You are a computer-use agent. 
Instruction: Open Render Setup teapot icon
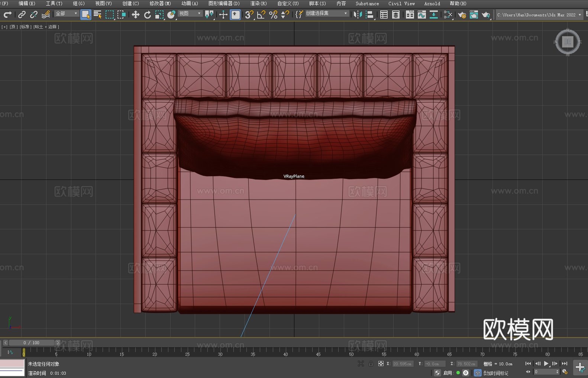tap(462, 14)
